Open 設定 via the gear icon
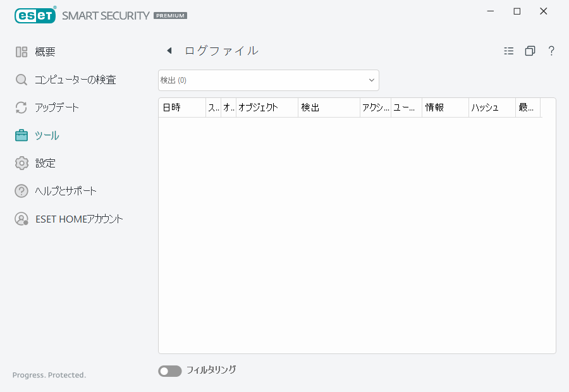 coord(21,162)
